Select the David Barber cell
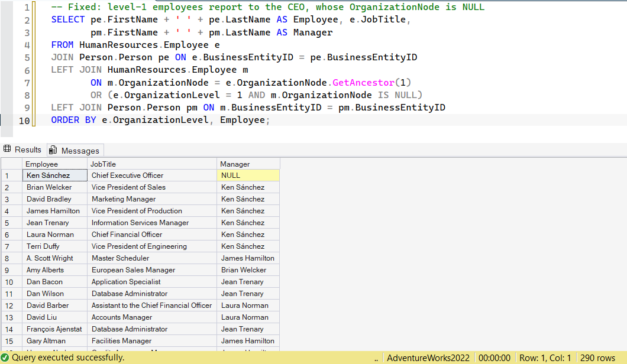 click(55, 305)
